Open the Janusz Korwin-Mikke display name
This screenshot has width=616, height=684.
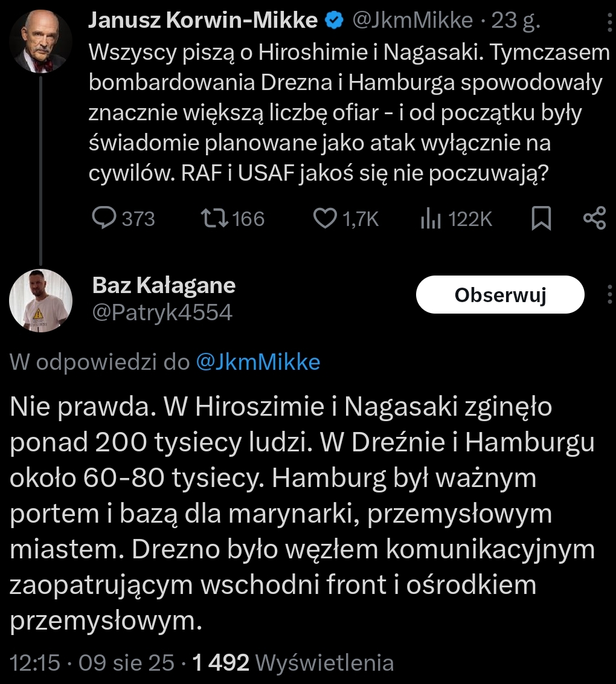coord(203,22)
